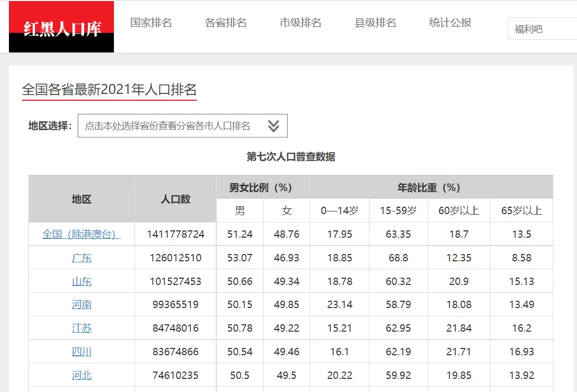Click the 男女比例（%） header
This screenshot has width=577, height=392.
[x=263, y=187]
